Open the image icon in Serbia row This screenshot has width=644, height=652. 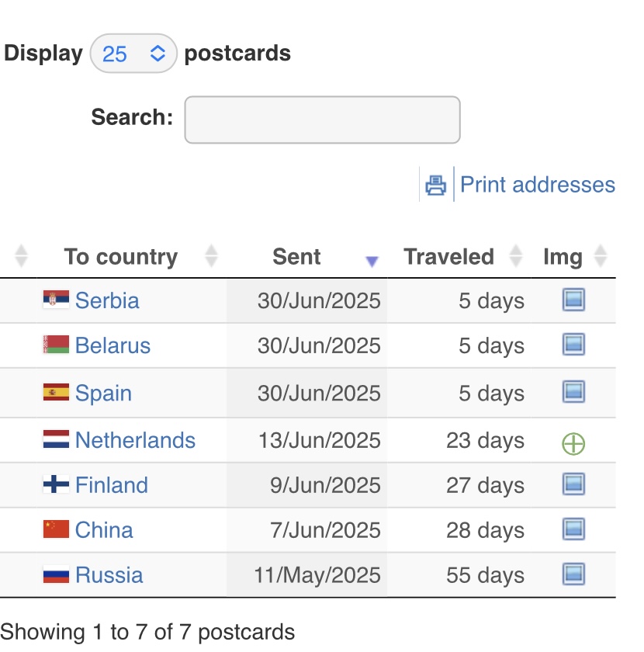tap(573, 300)
